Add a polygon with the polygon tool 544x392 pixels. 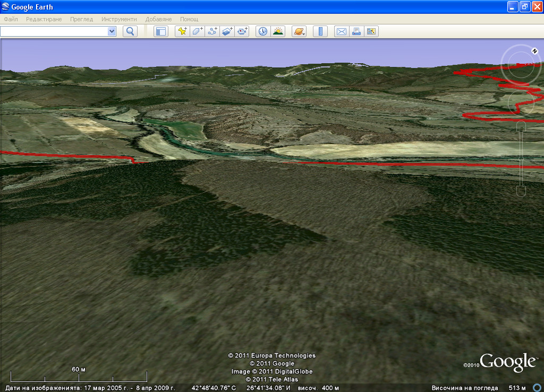click(x=197, y=31)
